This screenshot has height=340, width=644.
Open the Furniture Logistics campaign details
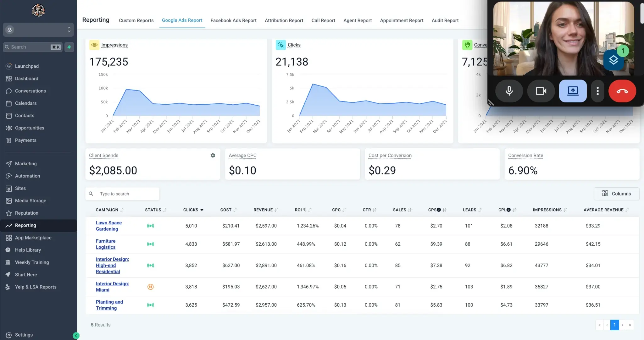[x=106, y=244]
